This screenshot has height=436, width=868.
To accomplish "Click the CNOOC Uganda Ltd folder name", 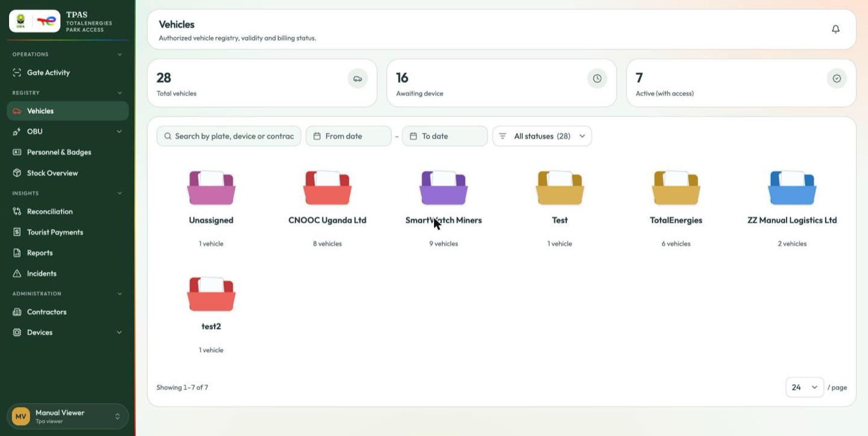I will coord(327,221).
